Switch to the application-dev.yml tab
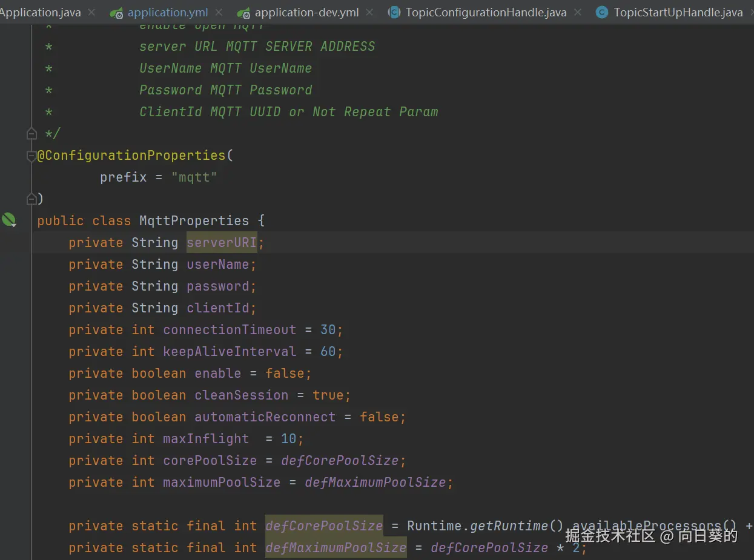 307,12
